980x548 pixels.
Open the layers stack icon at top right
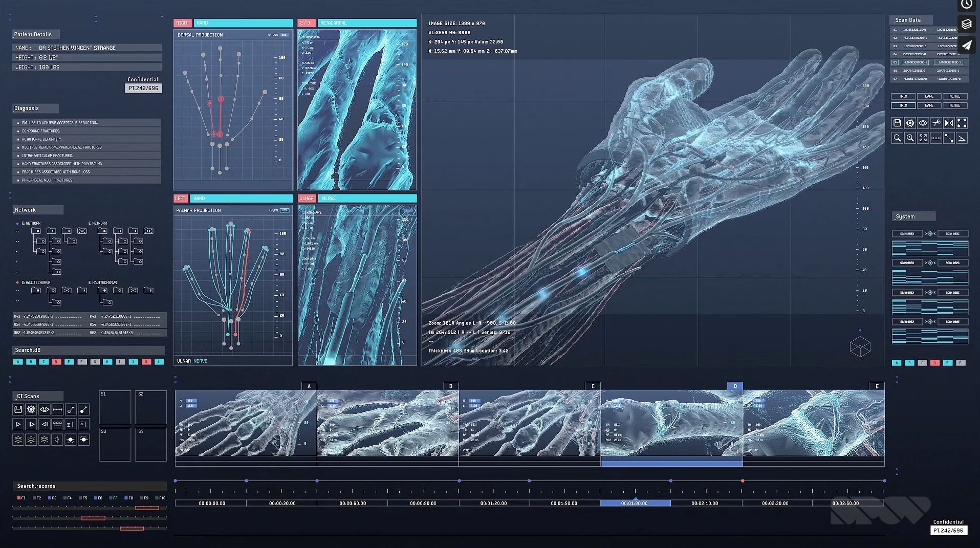pyautogui.click(x=966, y=24)
